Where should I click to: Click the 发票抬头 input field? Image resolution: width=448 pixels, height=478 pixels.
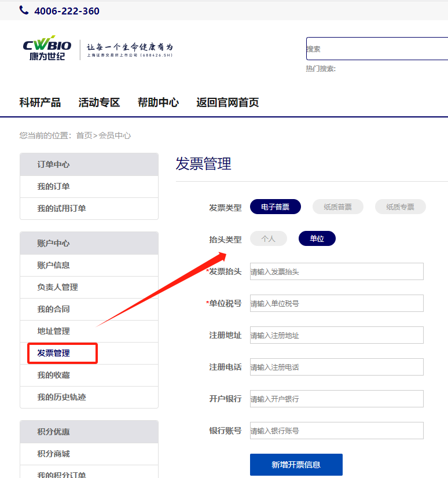336,271
